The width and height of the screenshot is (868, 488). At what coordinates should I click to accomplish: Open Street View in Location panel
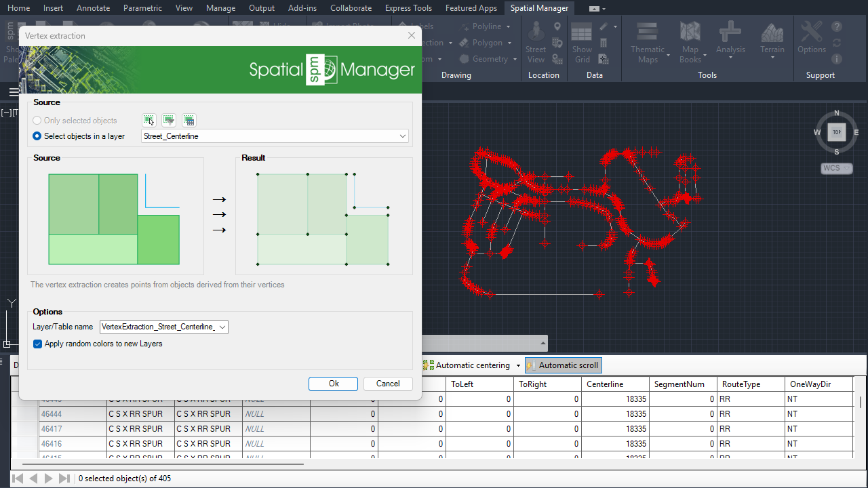pyautogui.click(x=536, y=42)
